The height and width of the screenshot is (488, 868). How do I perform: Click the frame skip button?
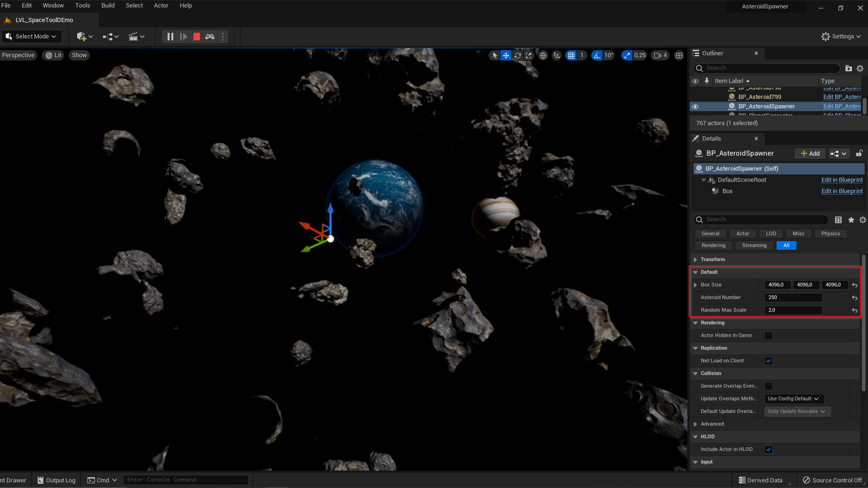[x=184, y=37]
